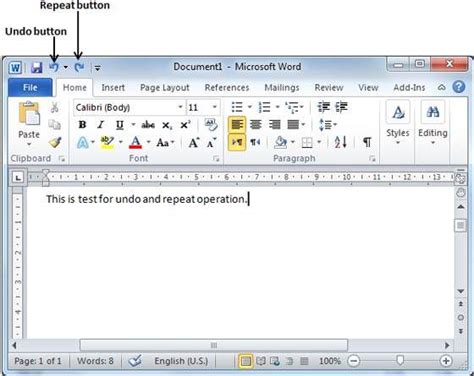
Task: Click the zoom slider handle
Action: click(400, 360)
